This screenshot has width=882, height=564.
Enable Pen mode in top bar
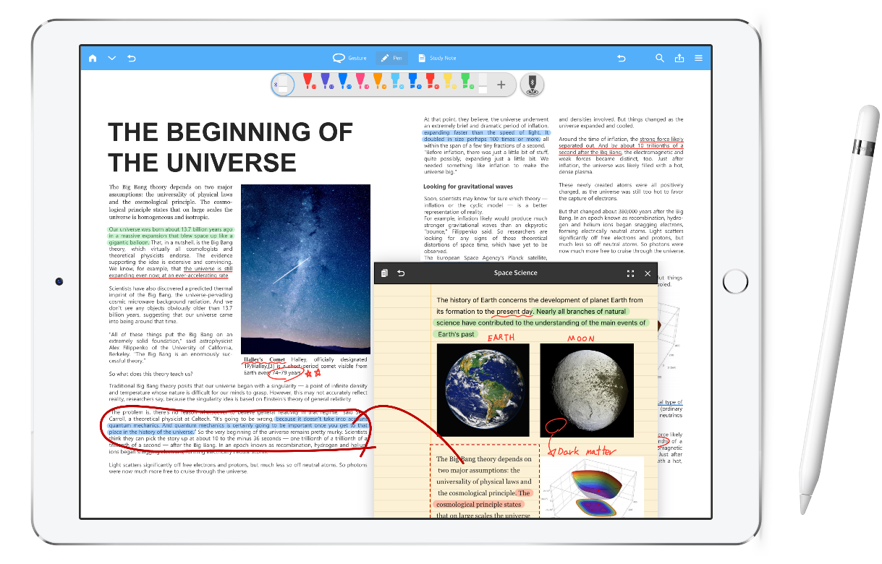point(392,58)
